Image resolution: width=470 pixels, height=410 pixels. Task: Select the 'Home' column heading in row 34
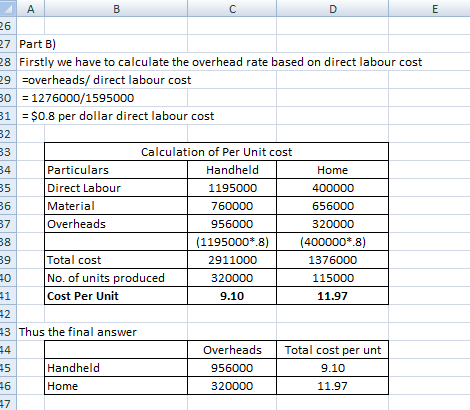tap(333, 170)
